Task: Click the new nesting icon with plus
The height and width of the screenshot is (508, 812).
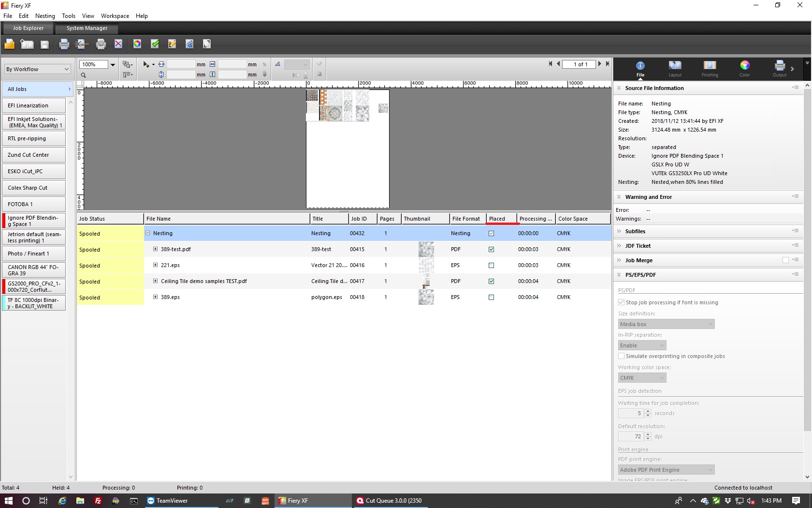Action: (x=27, y=44)
